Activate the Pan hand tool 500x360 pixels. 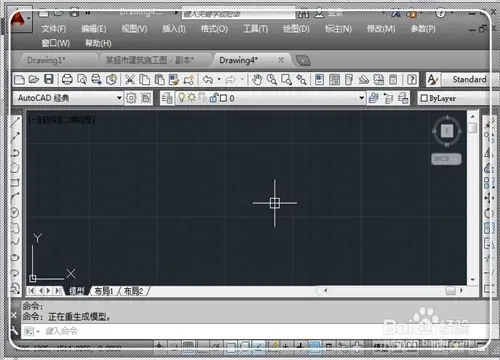257,80
